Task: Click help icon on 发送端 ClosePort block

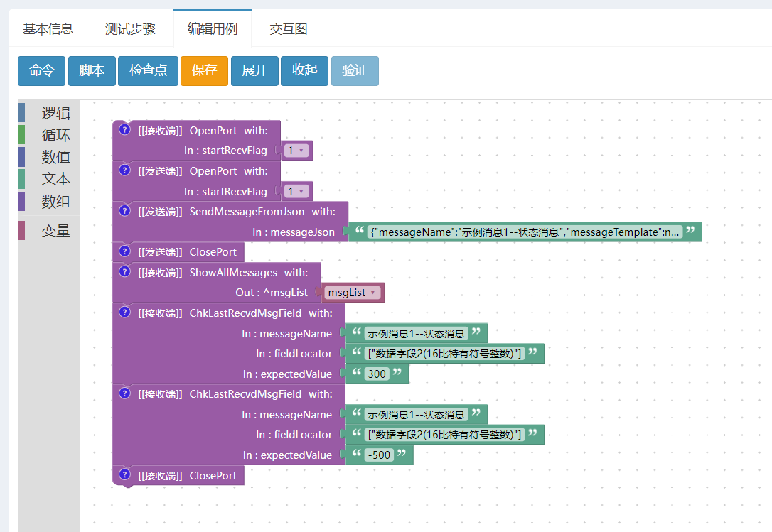Action: [x=125, y=251]
